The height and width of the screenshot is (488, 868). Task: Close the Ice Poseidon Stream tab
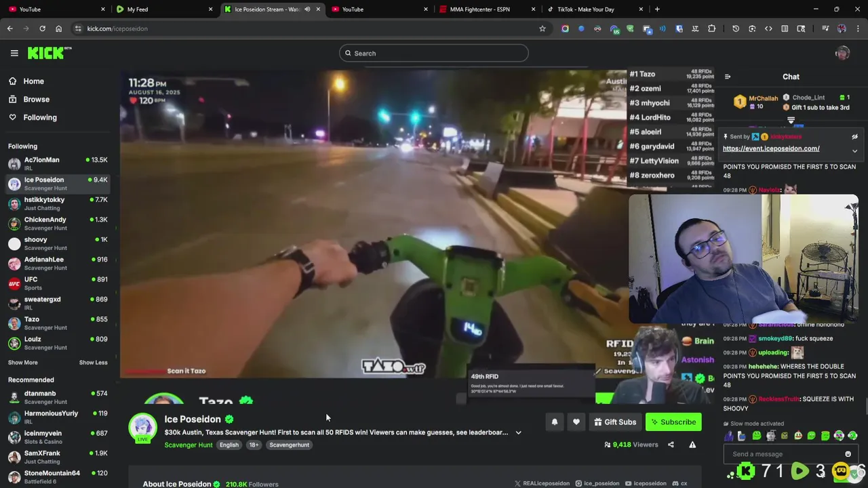(x=318, y=9)
